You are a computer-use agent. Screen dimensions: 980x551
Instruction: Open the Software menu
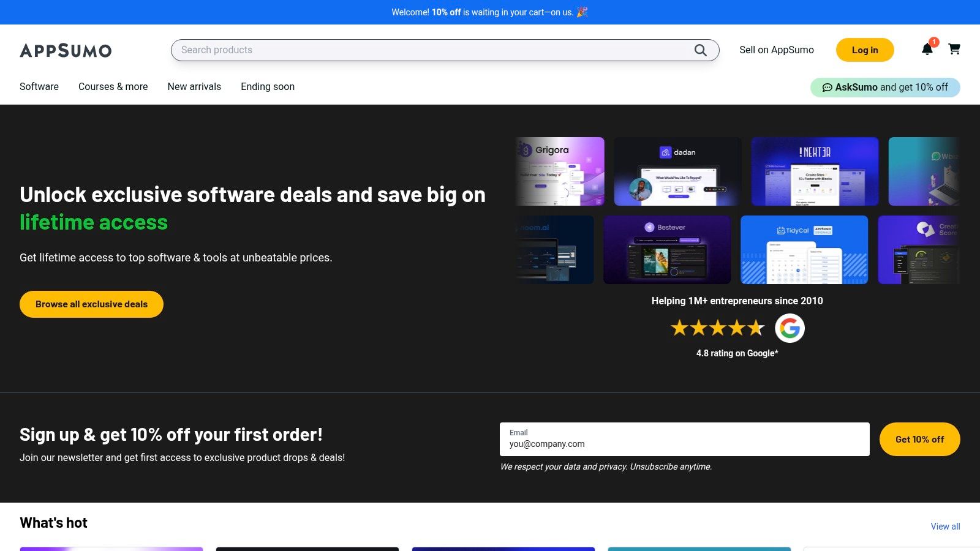click(39, 86)
